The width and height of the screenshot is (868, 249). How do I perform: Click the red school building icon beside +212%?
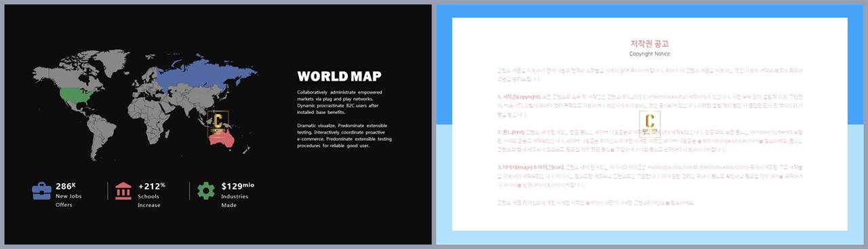pos(123,191)
